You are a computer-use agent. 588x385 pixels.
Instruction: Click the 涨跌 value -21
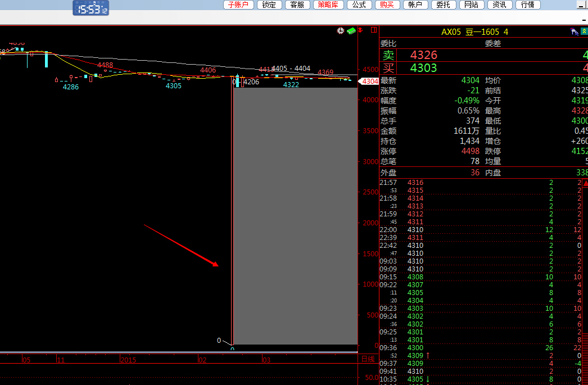pyautogui.click(x=473, y=90)
